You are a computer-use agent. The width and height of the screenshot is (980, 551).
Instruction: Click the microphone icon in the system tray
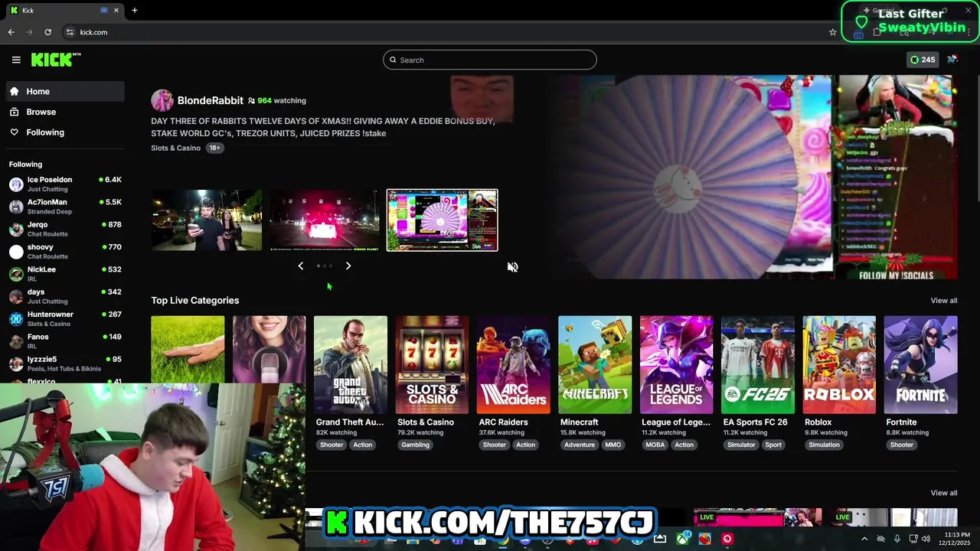897,539
